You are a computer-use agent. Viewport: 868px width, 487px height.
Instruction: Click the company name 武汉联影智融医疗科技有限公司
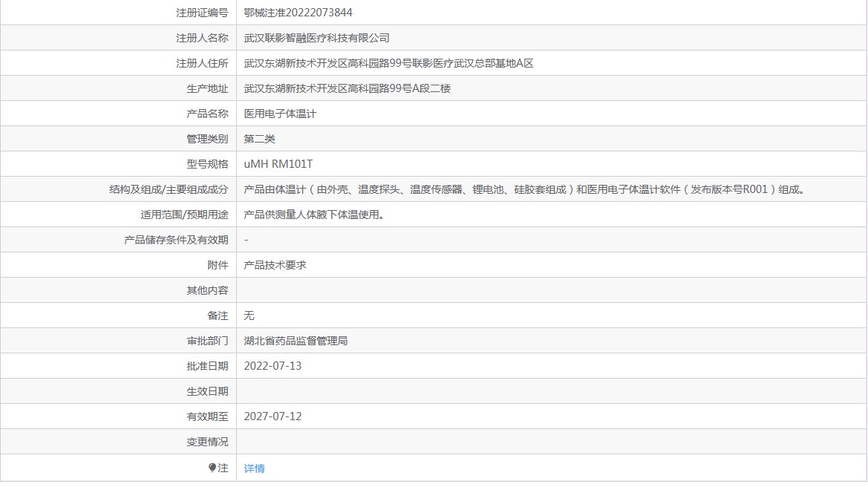click(316, 38)
